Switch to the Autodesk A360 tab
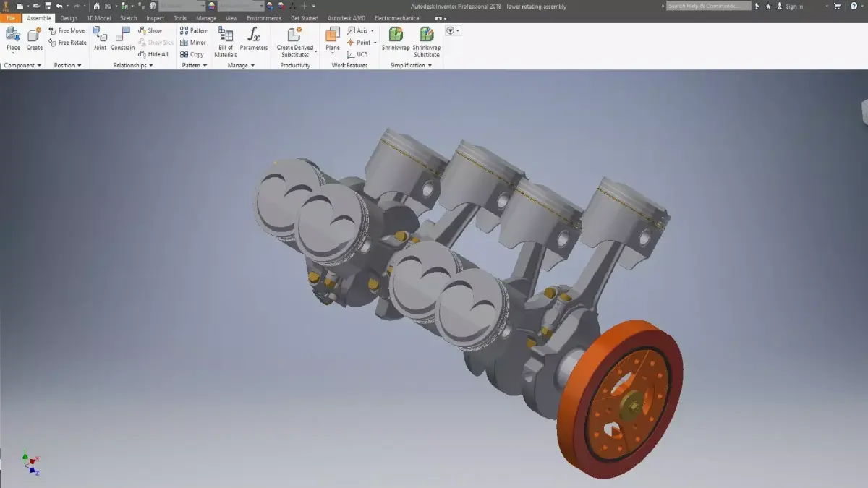Screen dimensions: 868x488 346,18
